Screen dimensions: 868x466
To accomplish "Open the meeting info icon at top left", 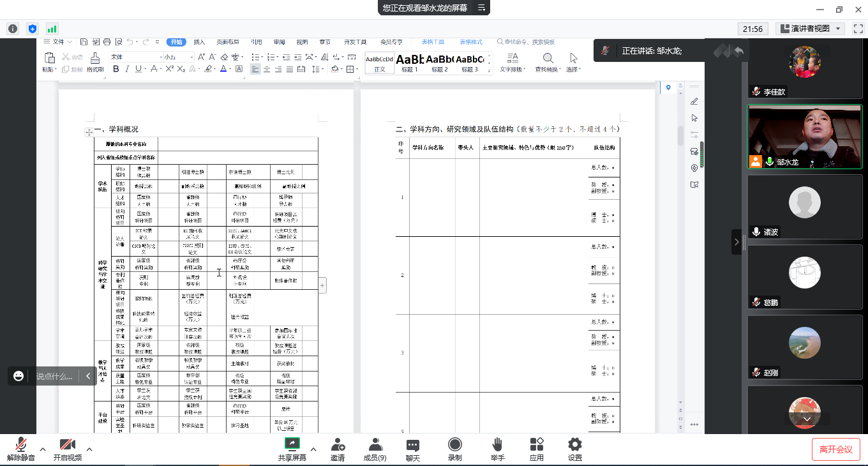I will click(13, 29).
